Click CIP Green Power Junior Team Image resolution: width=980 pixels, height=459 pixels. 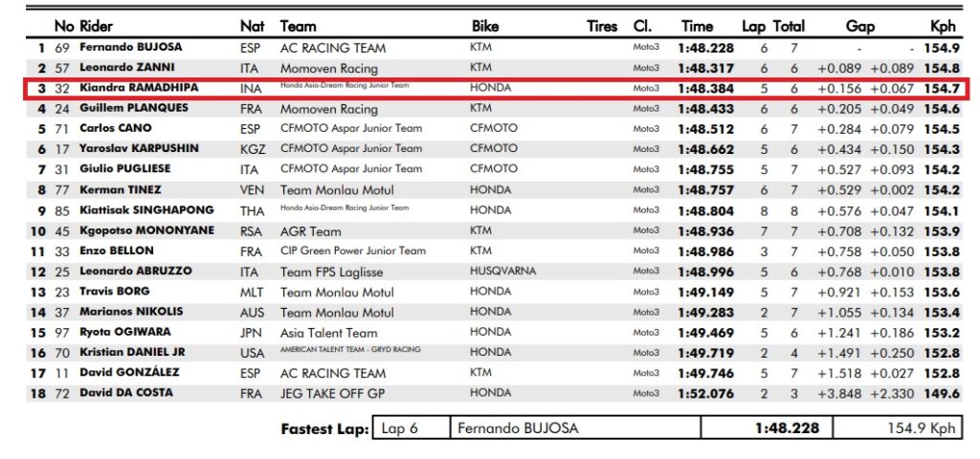pyautogui.click(x=352, y=251)
